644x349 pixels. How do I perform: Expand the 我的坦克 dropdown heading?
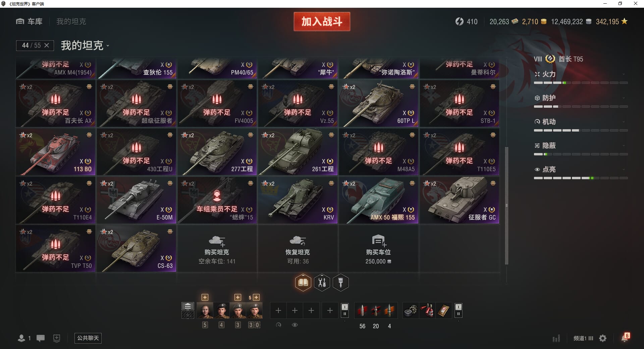85,45
